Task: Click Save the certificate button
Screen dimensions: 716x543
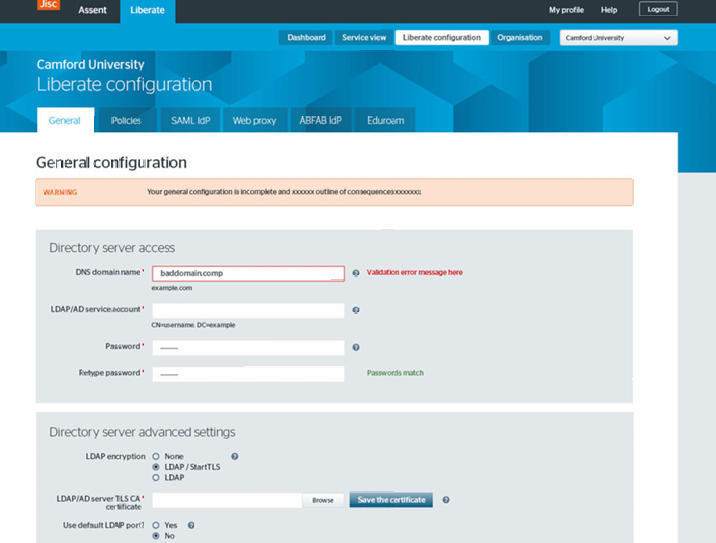Action: pos(391,500)
